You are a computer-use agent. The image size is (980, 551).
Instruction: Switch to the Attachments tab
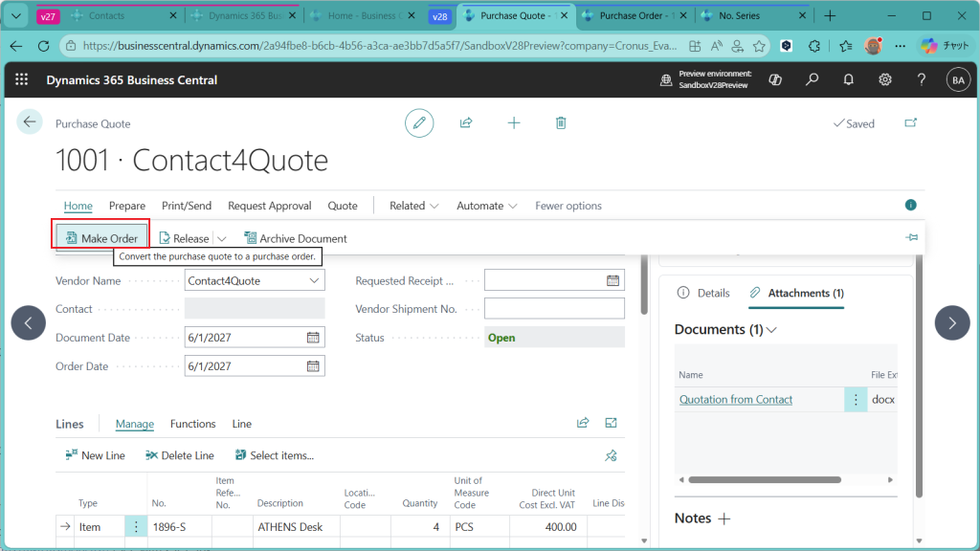796,293
